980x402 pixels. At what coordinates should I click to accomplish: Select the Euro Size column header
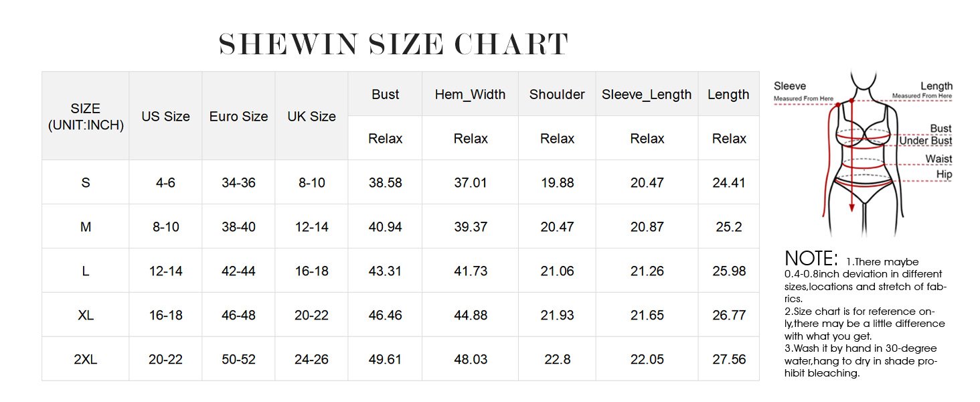point(238,117)
